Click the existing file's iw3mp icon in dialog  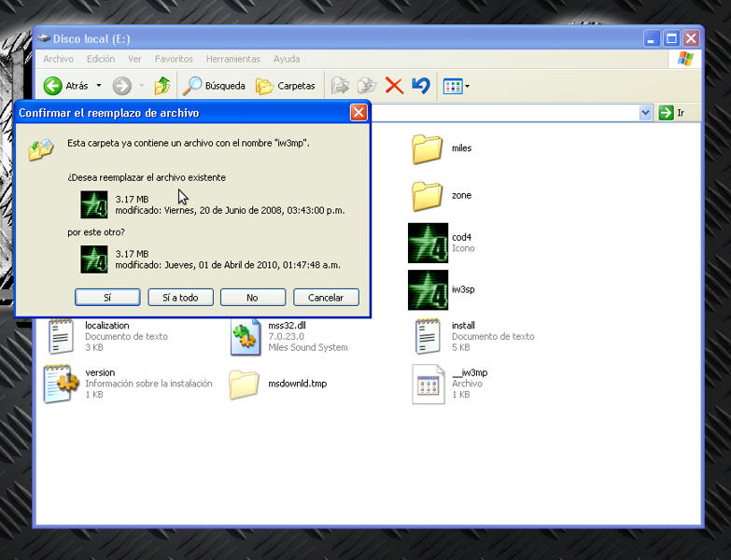pyautogui.click(x=94, y=204)
